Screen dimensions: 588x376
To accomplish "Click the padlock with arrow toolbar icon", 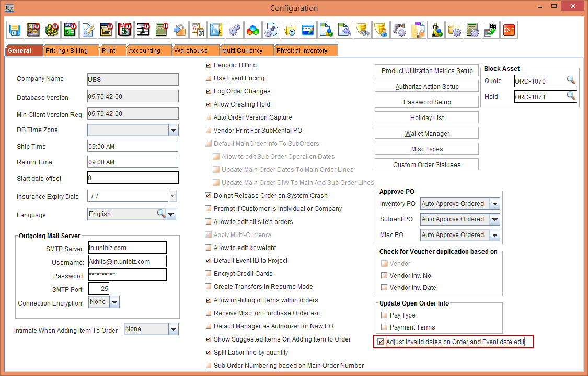I will click(x=179, y=30).
